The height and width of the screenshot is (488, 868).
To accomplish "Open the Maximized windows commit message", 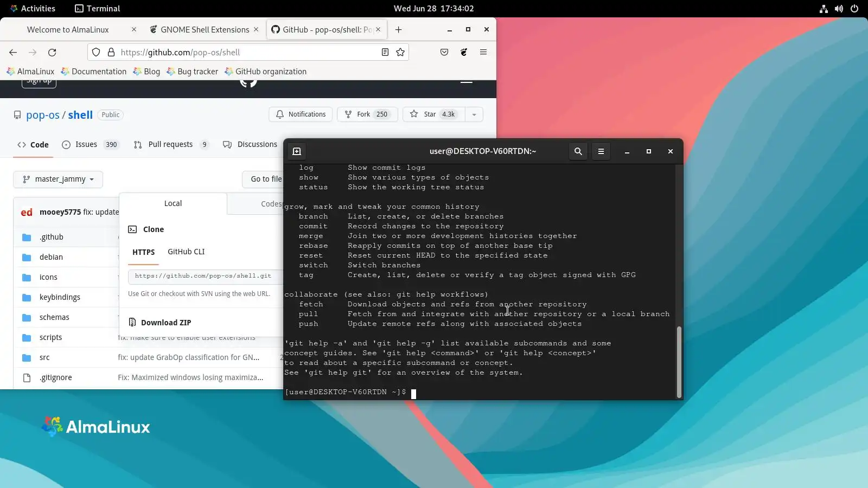I will pos(190,377).
